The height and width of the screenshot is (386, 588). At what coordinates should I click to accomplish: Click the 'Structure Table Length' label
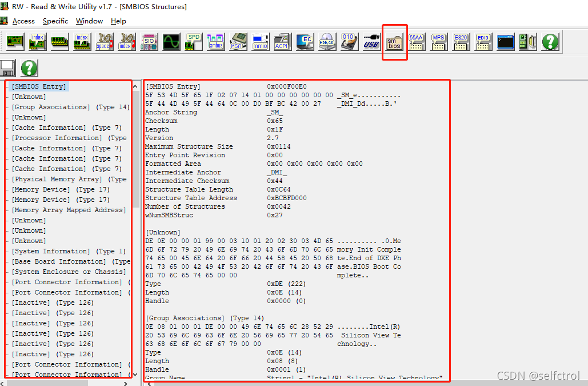click(x=189, y=189)
